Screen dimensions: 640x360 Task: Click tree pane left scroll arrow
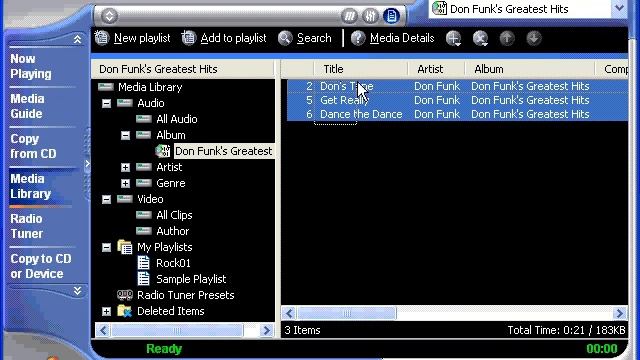[x=103, y=330]
